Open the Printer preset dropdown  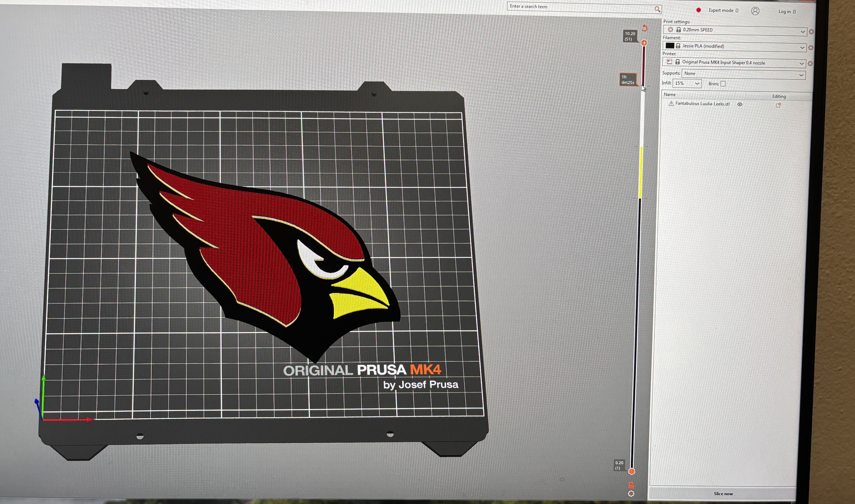[734, 63]
